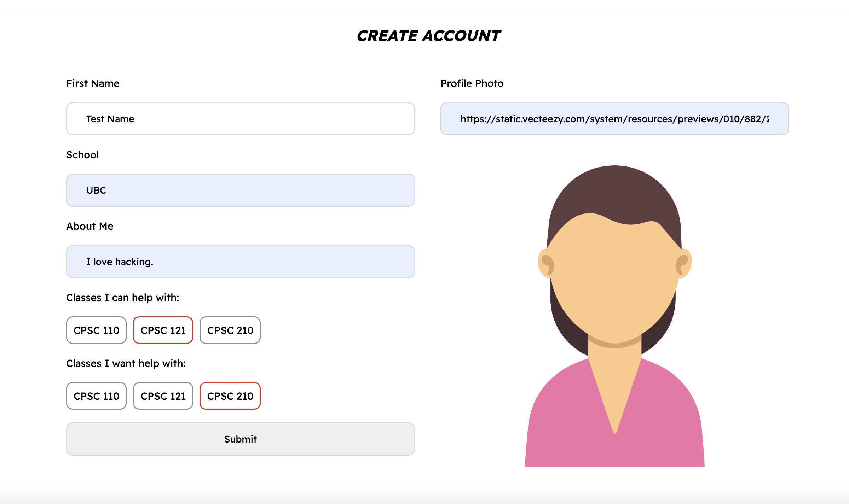Click the profile avatar preview image
The image size is (849, 504).
pyautogui.click(x=614, y=283)
